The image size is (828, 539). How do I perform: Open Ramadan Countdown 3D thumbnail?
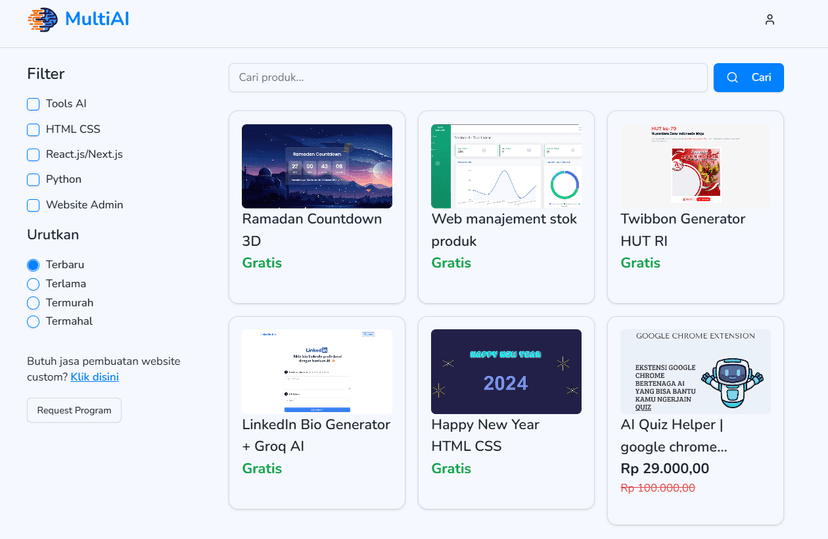click(x=317, y=166)
